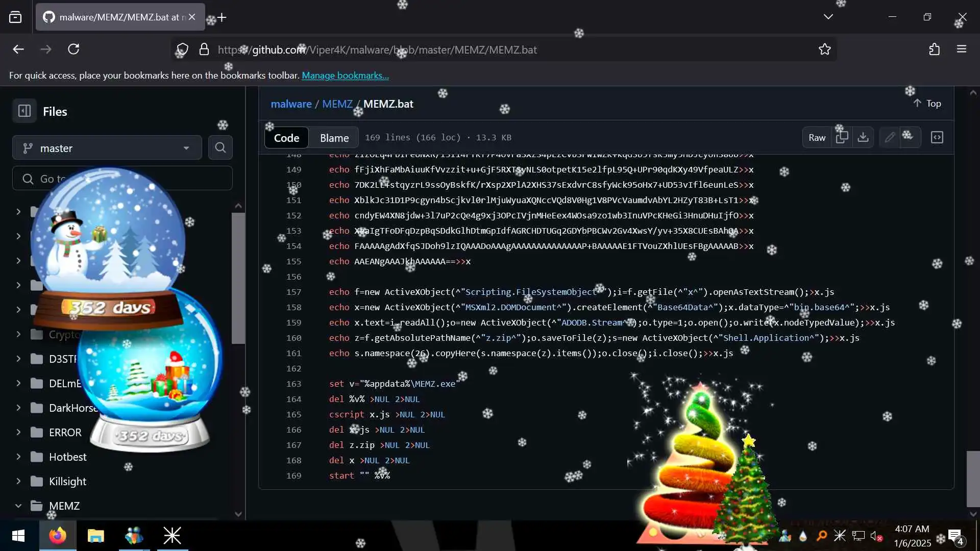Open the Firefox application menu
The height and width of the screenshot is (551, 980).
[x=962, y=49]
